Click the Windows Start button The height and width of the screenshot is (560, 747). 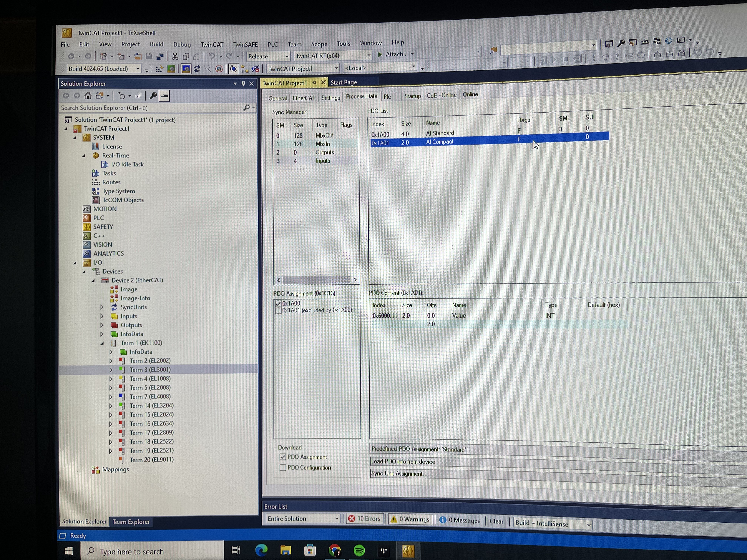(x=69, y=551)
